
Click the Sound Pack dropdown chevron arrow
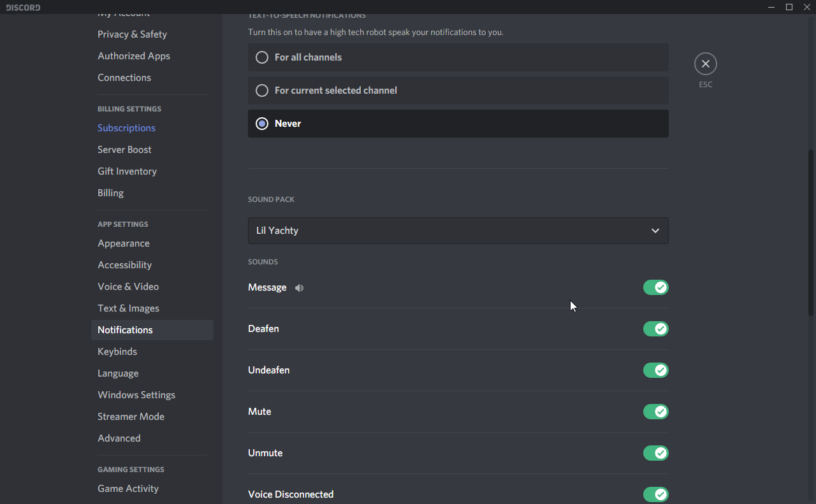pyautogui.click(x=655, y=231)
